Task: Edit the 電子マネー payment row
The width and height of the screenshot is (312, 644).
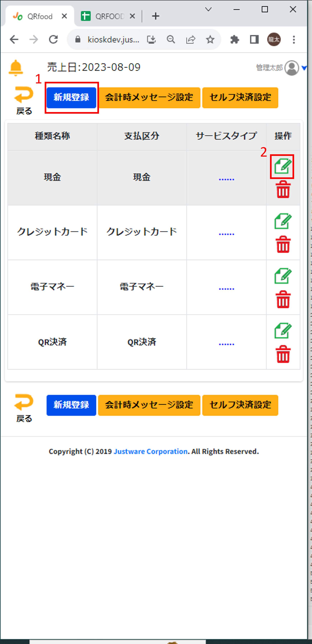Action: coord(283,276)
